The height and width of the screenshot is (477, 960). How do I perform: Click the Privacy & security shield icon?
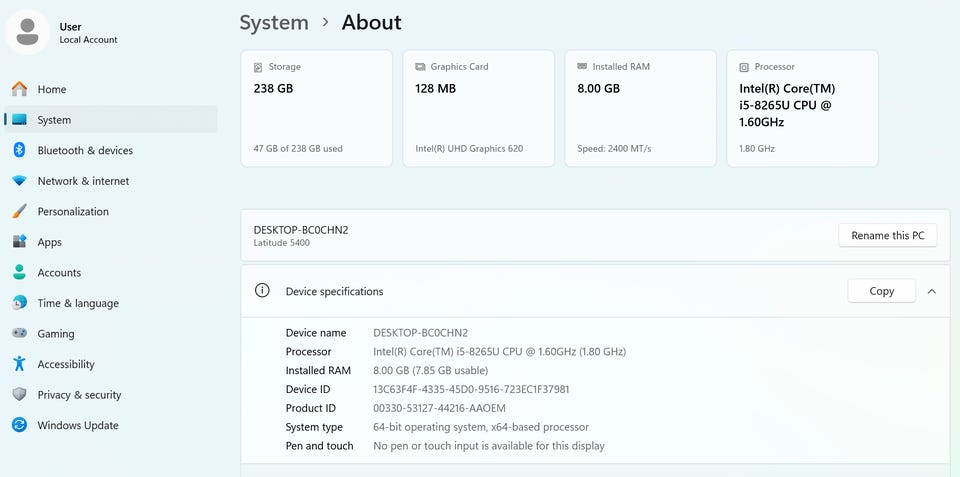(19, 395)
